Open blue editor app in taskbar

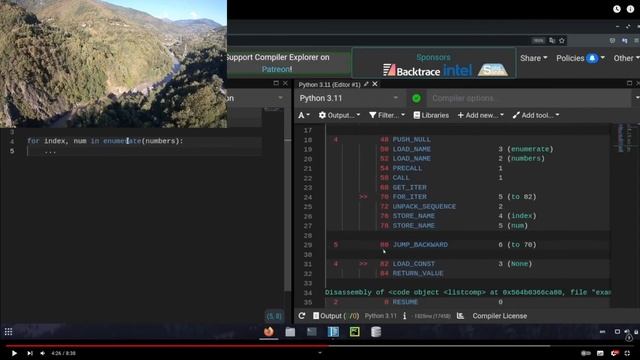[333, 332]
